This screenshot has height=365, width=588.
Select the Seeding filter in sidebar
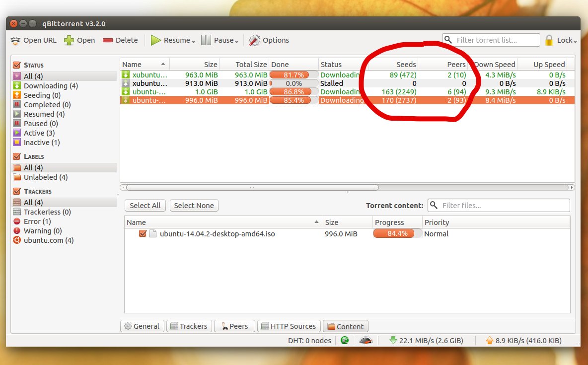(x=42, y=95)
